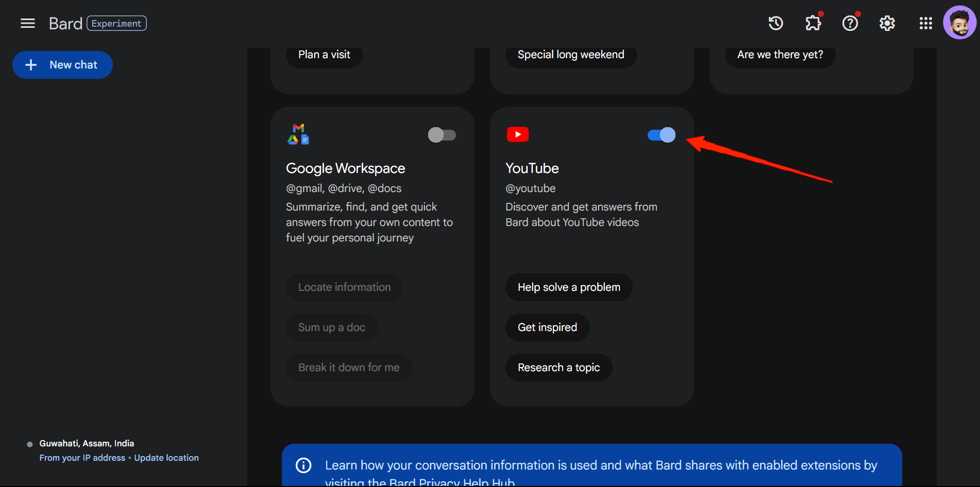This screenshot has width=980, height=487.
Task: Click the Bard Experiment label
Action: [116, 23]
